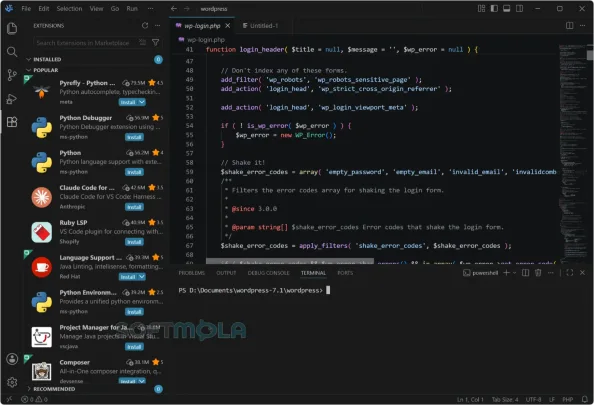Toggle the primary side bar visibility
The image size is (594, 405).
[494, 8]
